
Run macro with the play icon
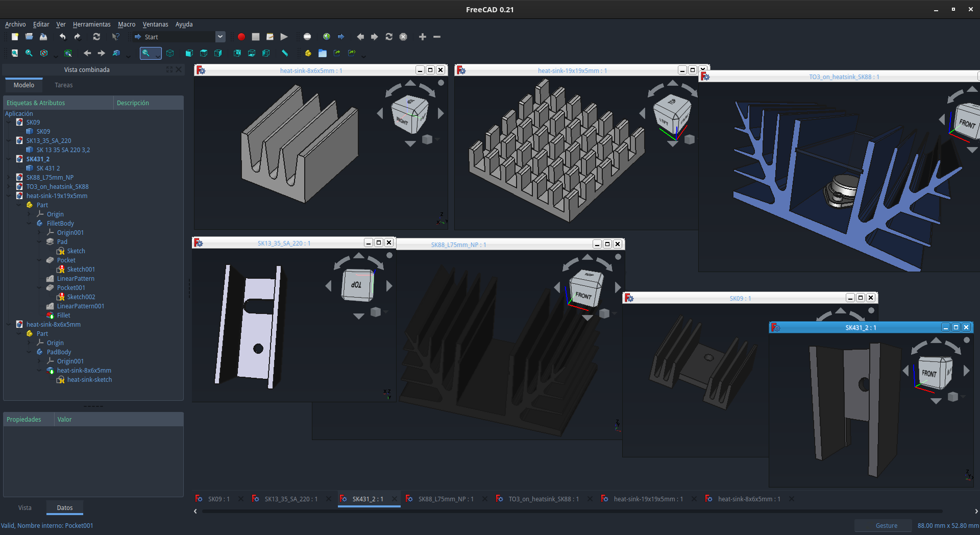pos(284,37)
